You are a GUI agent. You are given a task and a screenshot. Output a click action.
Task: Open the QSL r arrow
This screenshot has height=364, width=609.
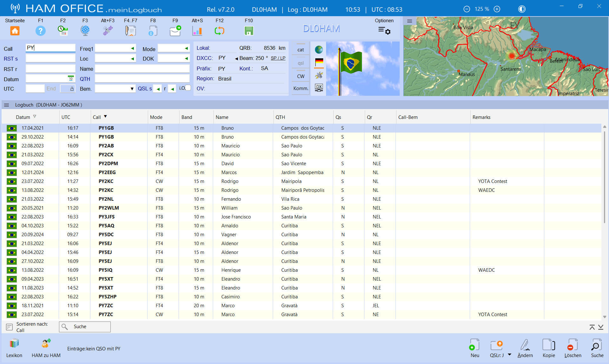tap(172, 89)
